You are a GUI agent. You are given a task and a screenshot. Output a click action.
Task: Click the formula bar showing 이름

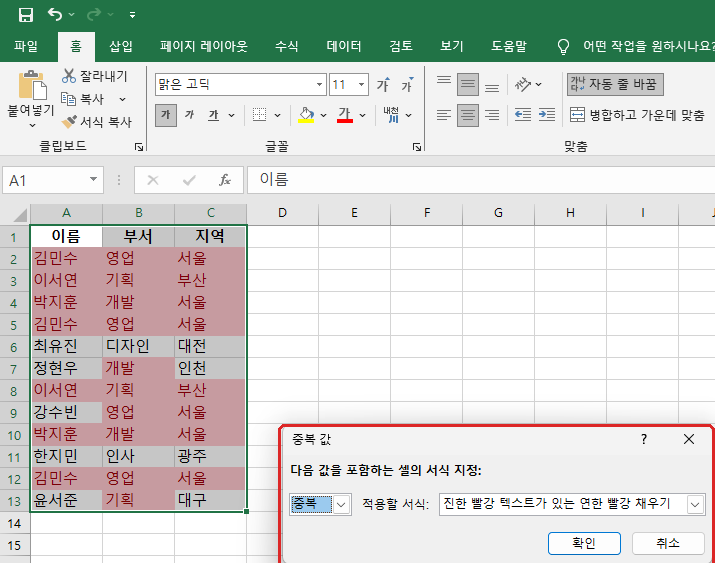pyautogui.click(x=481, y=180)
